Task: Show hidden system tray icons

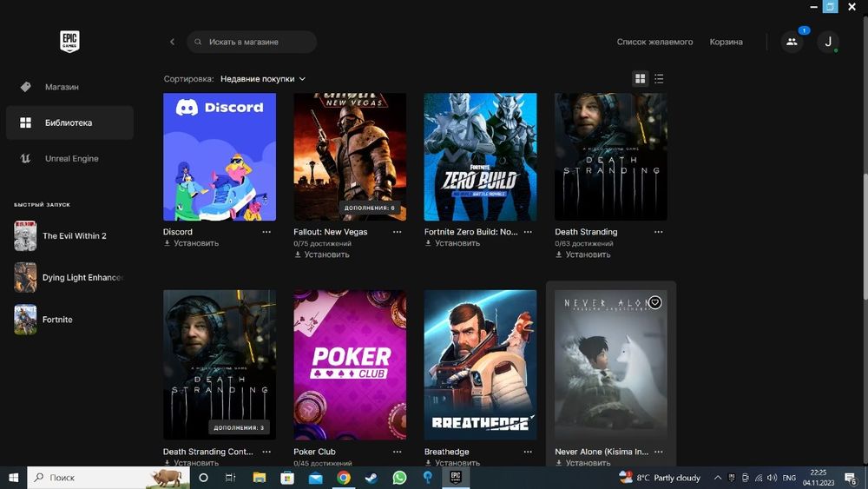Action: coord(718,478)
